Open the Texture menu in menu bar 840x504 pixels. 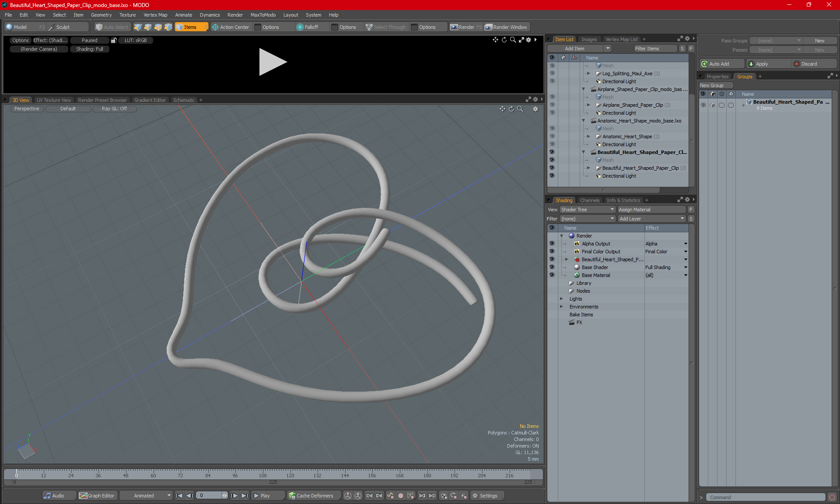point(126,14)
